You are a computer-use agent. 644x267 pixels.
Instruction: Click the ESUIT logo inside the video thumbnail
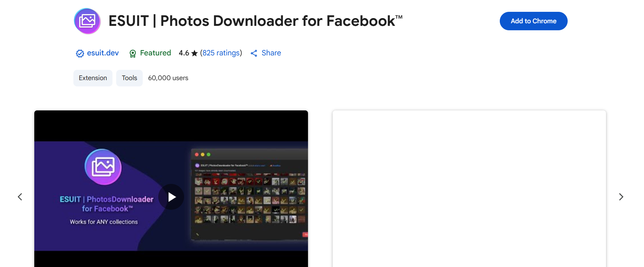(103, 167)
